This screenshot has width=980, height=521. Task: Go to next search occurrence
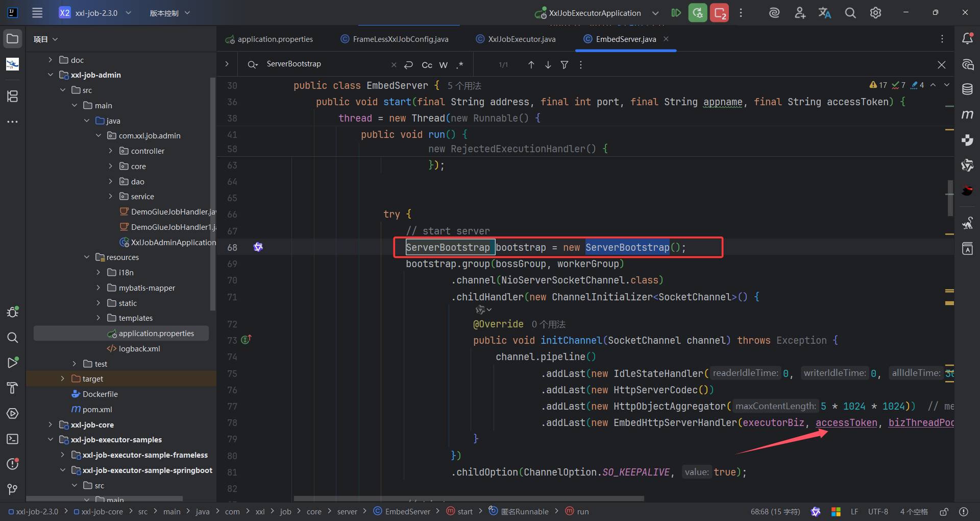coord(548,65)
